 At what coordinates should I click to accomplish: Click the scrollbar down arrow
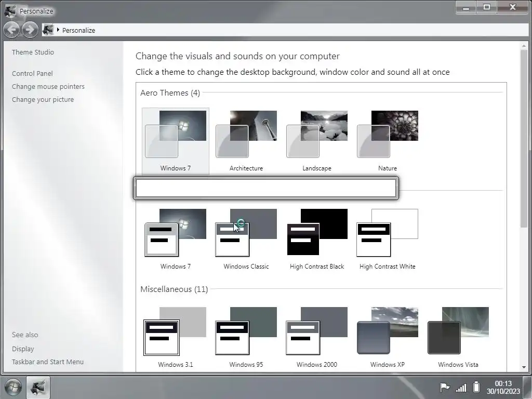tap(524, 367)
